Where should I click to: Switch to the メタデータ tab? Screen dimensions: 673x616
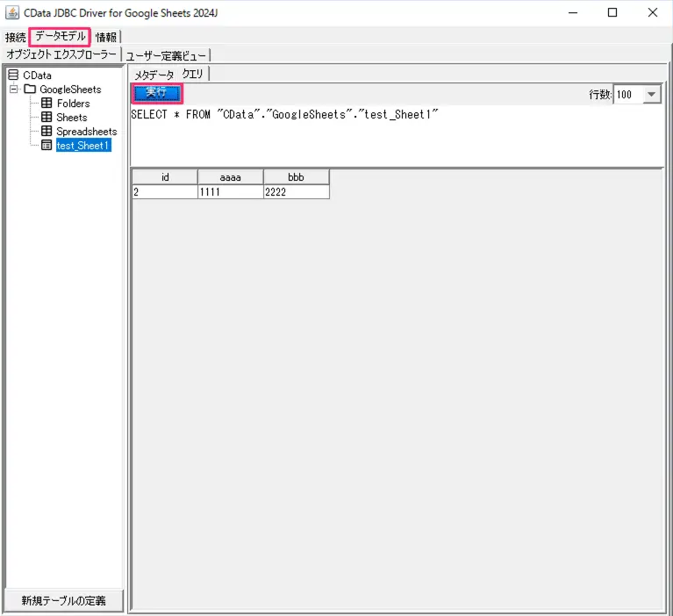(x=154, y=75)
